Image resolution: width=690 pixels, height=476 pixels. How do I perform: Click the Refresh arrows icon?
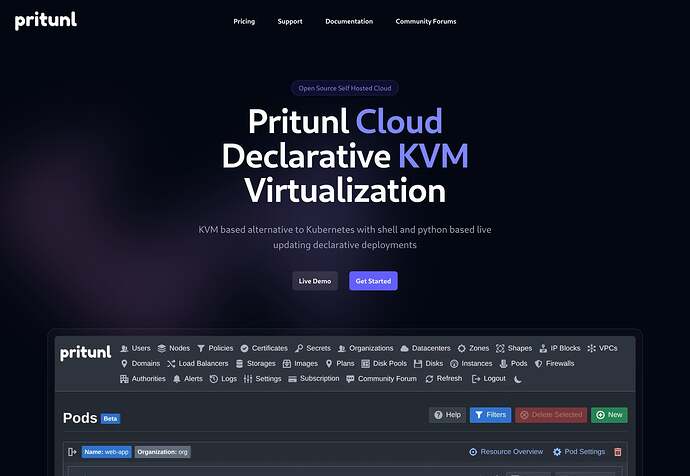pos(429,379)
